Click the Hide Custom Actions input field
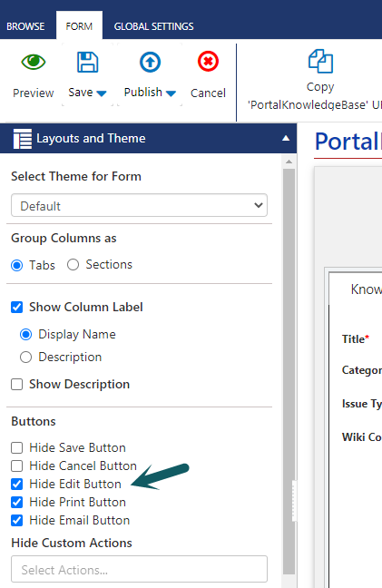 click(139, 569)
